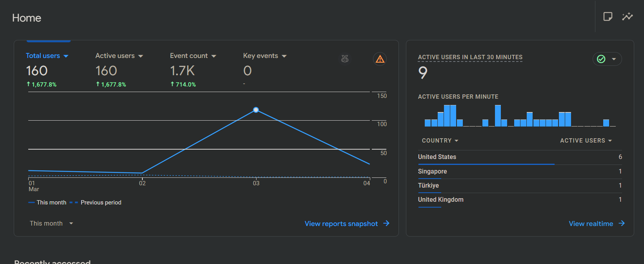
Task: Open the ACTIVE USERS column dropdown
Action: click(x=586, y=141)
